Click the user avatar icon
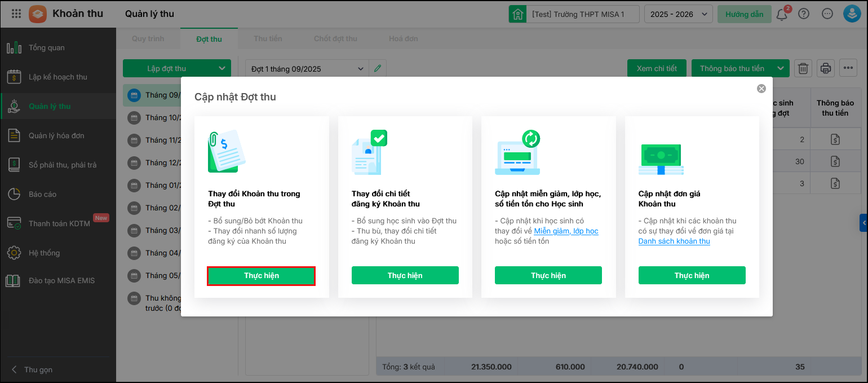The width and height of the screenshot is (868, 383). click(851, 14)
